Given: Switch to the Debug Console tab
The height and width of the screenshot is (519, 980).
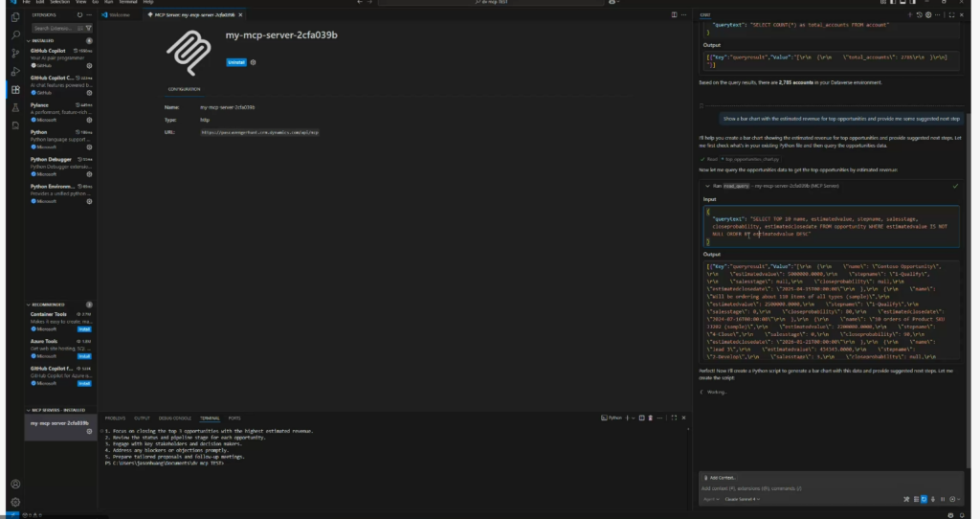Looking at the screenshot, I should [x=175, y=417].
